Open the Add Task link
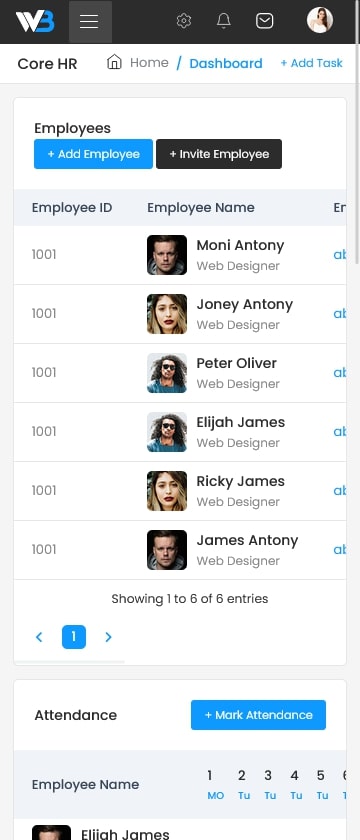Viewport: 360px width, 840px height. 311,63
